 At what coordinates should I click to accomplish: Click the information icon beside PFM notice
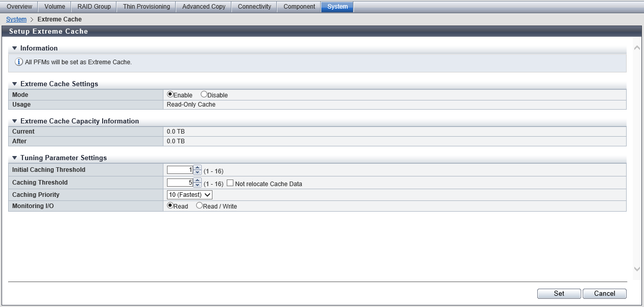[x=19, y=62]
